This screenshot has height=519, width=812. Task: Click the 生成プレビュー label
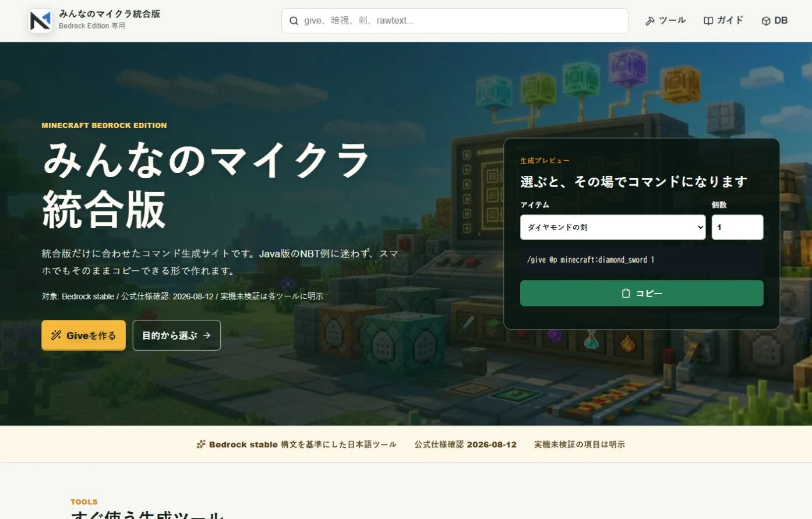point(545,161)
